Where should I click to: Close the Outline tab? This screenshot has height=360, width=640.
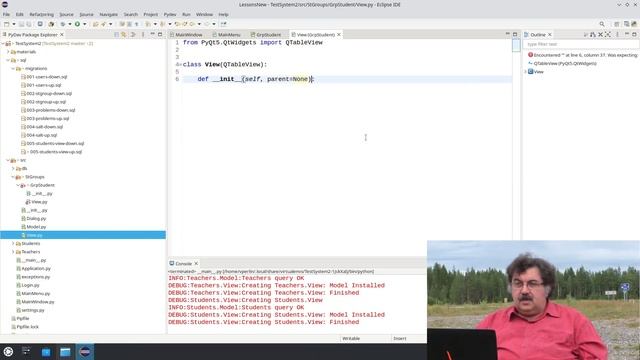pos(549,35)
